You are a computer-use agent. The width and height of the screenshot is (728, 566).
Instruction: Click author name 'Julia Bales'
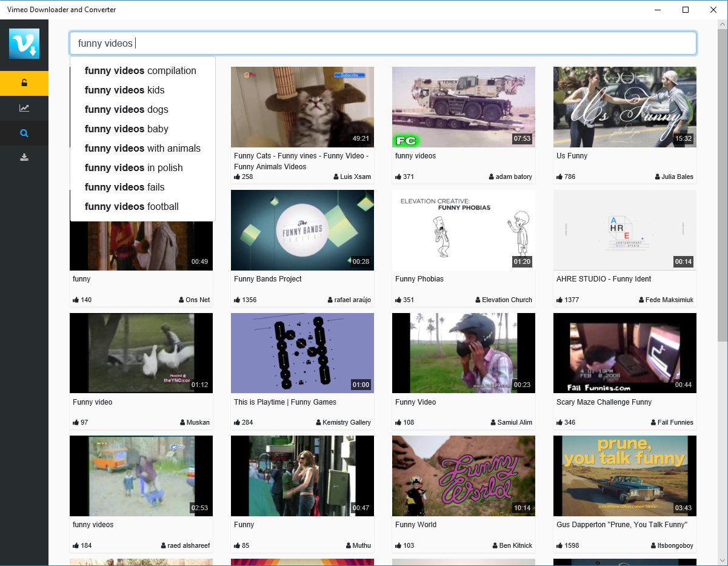(x=678, y=177)
